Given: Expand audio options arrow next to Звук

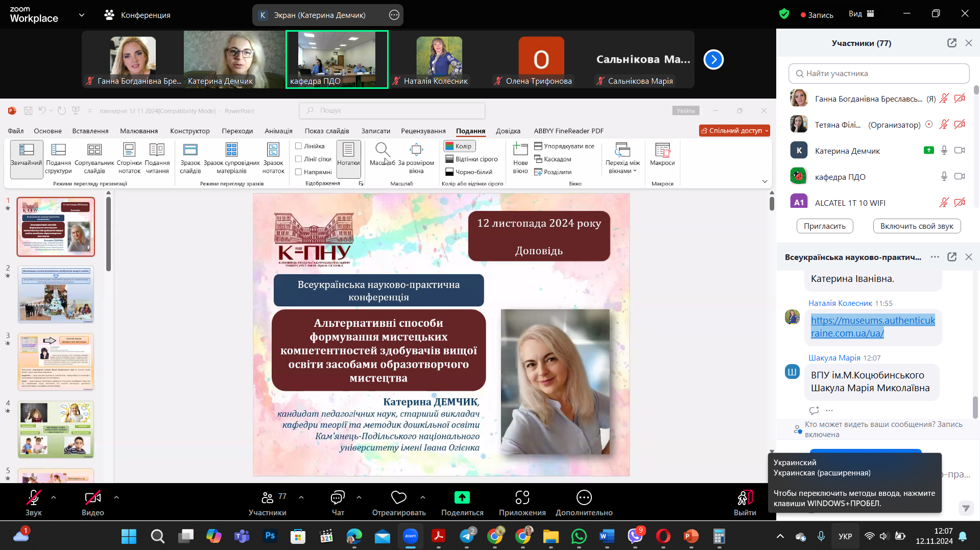Looking at the screenshot, I should 54,497.
